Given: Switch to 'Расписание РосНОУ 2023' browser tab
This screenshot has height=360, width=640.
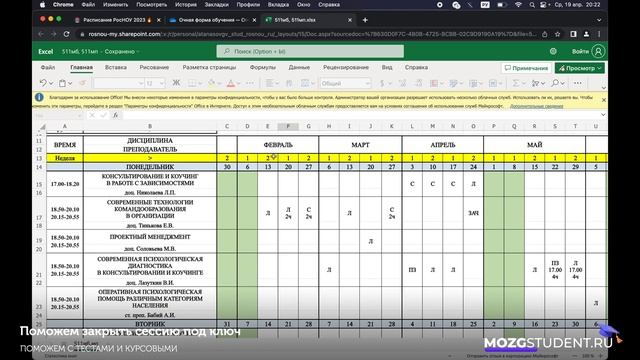Looking at the screenshot, I should tap(118, 20).
